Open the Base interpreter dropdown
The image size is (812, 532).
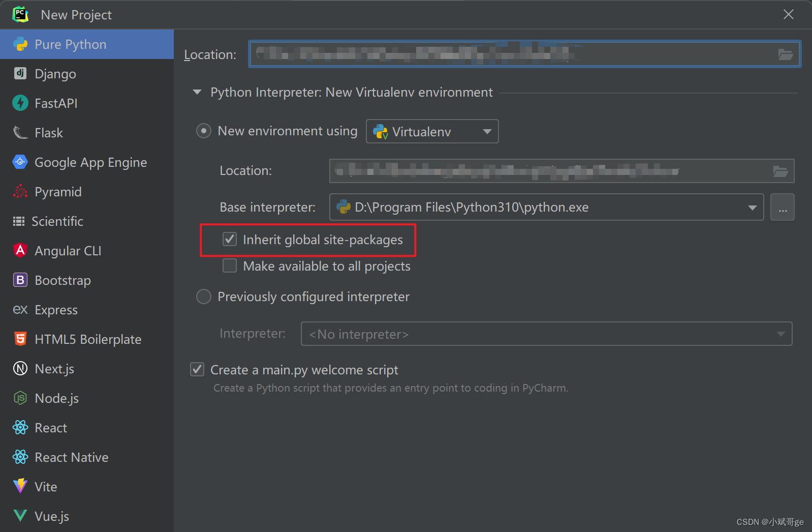(x=546, y=207)
